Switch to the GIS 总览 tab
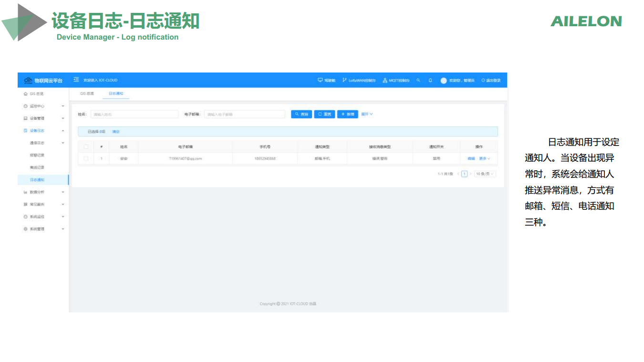 coord(87,93)
